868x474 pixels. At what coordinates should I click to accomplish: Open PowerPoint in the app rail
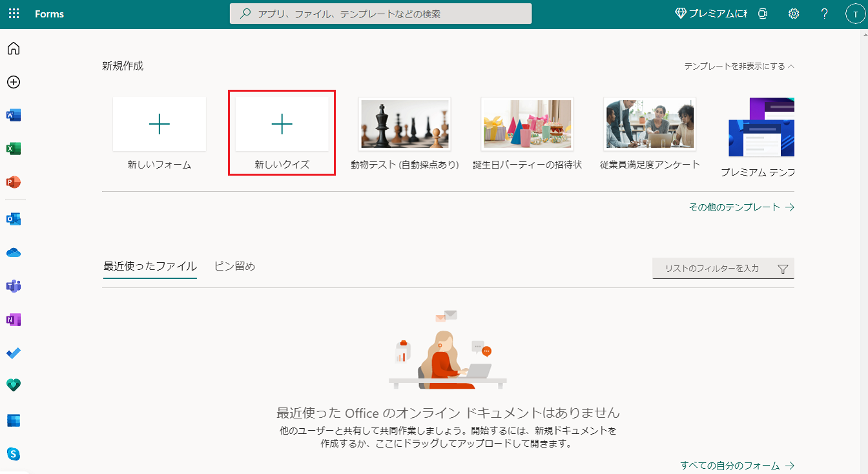click(14, 183)
